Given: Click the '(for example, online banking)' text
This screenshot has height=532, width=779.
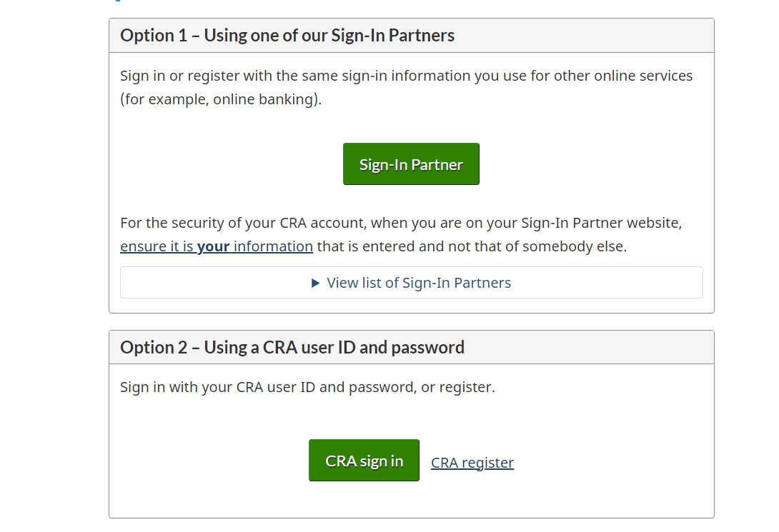Looking at the screenshot, I should point(221,99).
